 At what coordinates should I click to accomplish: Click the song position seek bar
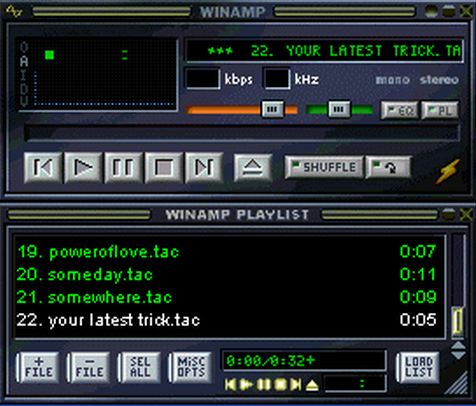pyautogui.click(x=242, y=133)
